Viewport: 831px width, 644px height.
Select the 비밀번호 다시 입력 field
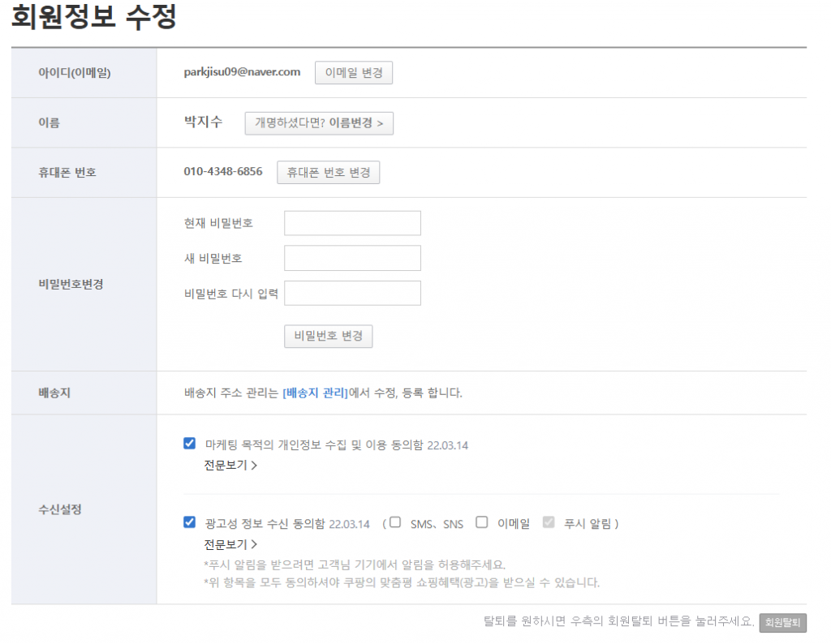[x=352, y=293]
